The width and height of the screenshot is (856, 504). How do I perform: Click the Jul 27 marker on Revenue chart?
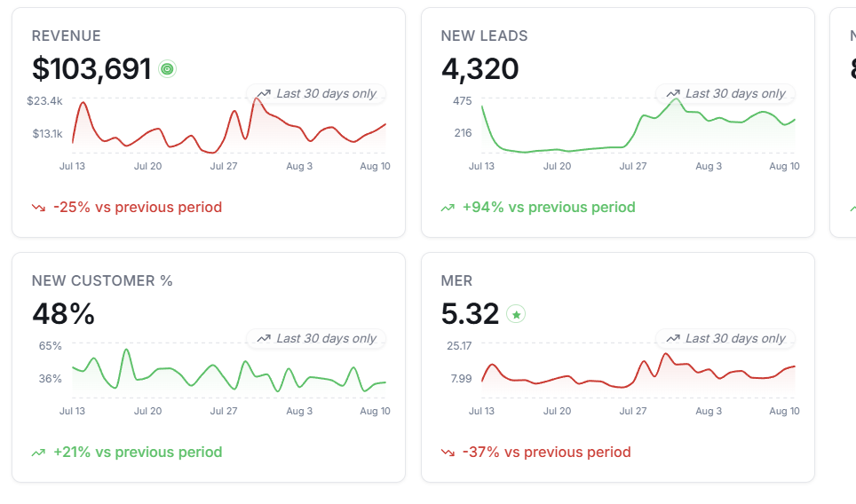[224, 166]
